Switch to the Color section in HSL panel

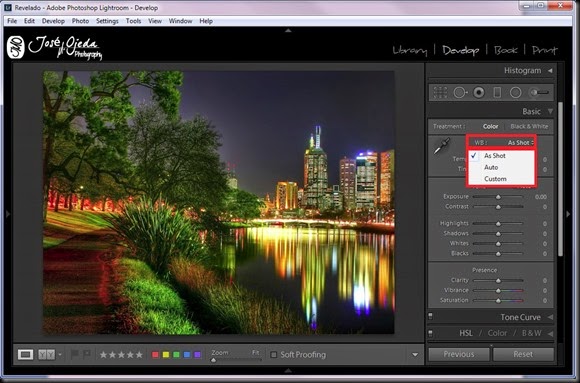click(x=497, y=333)
